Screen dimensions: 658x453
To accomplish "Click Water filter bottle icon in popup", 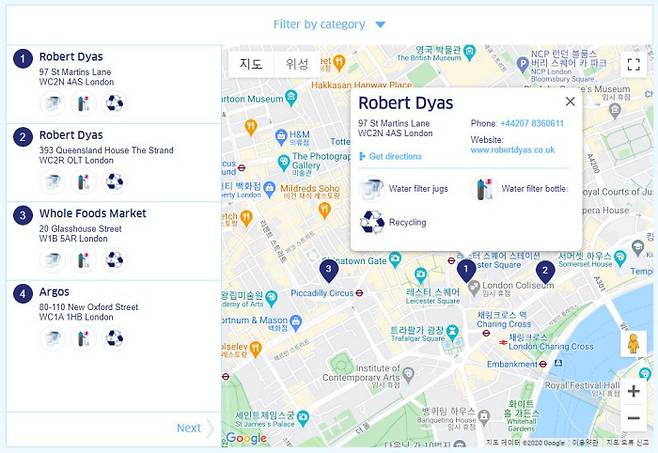I will (x=484, y=188).
